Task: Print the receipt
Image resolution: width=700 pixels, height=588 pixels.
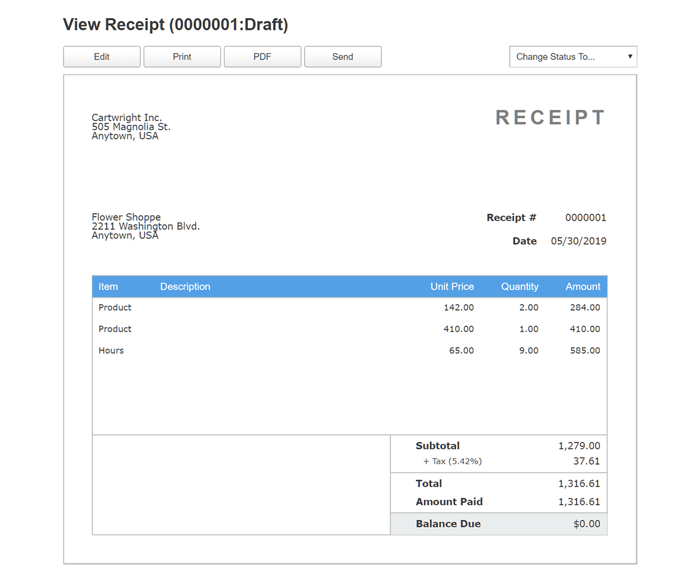Action: (x=182, y=57)
